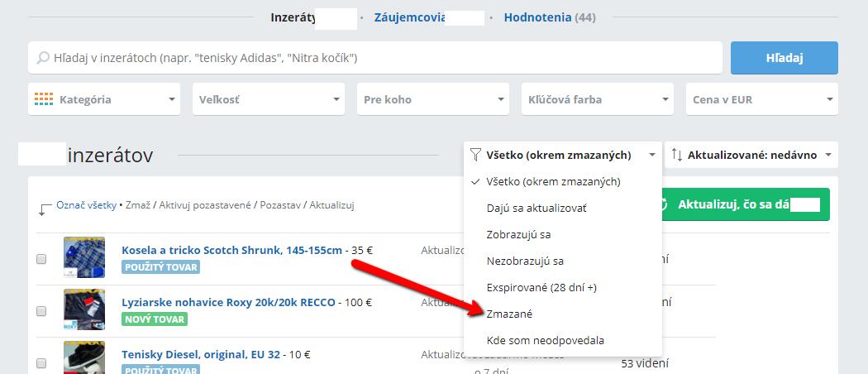The image size is (868, 374).
Task: Click the funnel filter icon
Action: (x=475, y=155)
